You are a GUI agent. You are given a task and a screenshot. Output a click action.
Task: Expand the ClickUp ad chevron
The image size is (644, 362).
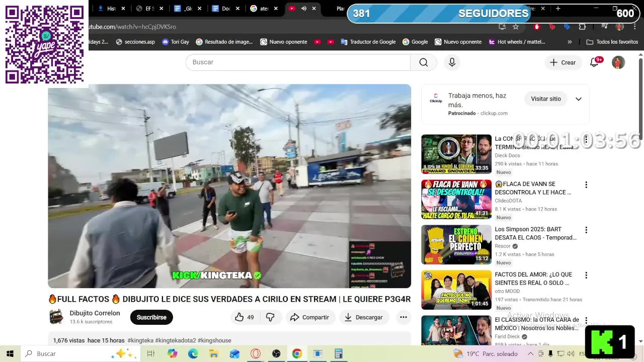coord(579,99)
